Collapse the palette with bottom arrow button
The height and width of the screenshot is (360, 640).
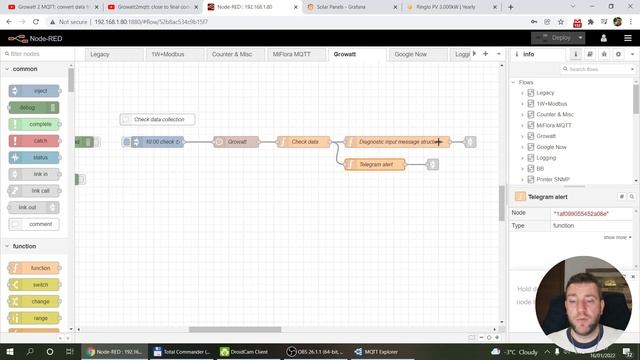tap(60, 338)
